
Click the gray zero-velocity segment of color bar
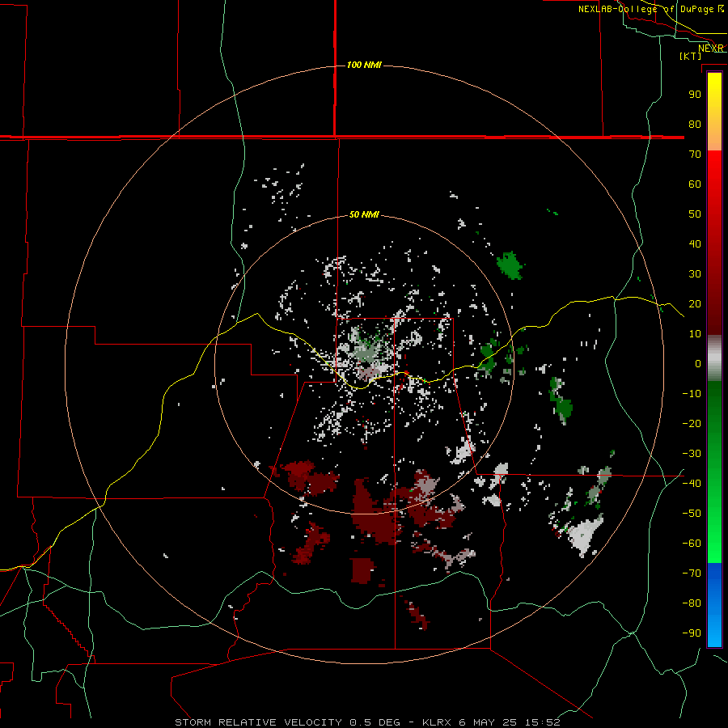[714, 358]
